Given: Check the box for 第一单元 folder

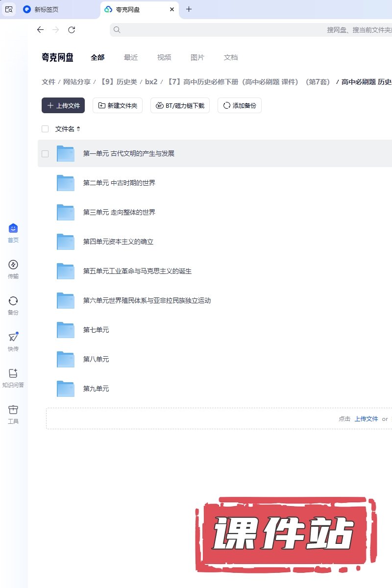Looking at the screenshot, I should [45, 153].
